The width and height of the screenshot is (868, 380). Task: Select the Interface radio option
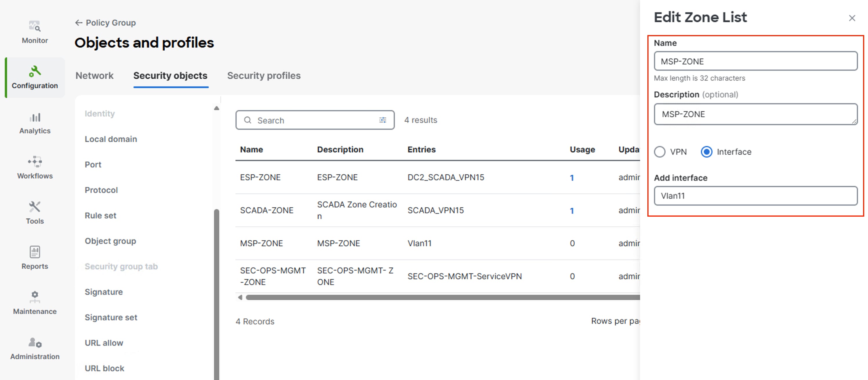[706, 152]
